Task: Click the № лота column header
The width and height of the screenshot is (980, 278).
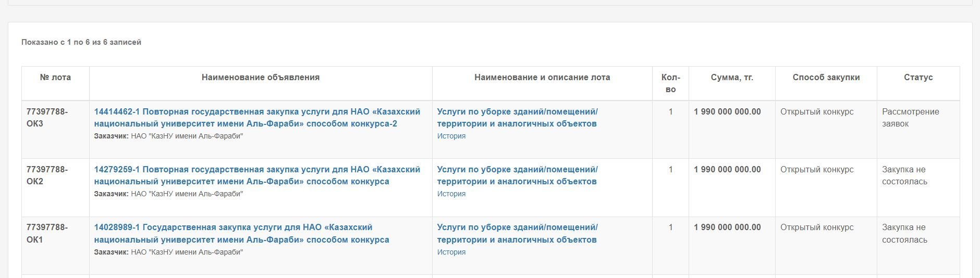Action: coord(55,78)
